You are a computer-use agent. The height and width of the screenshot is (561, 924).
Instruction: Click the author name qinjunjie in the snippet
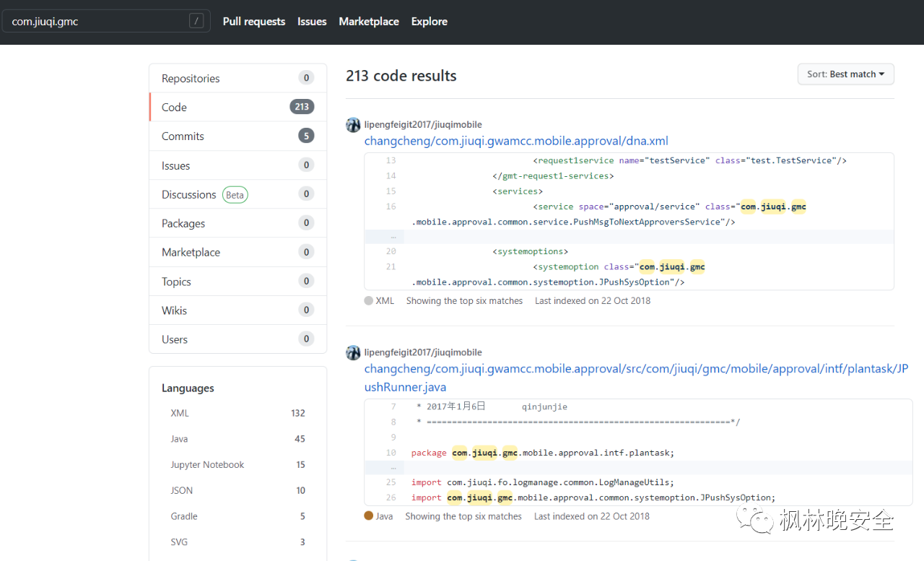click(x=545, y=407)
